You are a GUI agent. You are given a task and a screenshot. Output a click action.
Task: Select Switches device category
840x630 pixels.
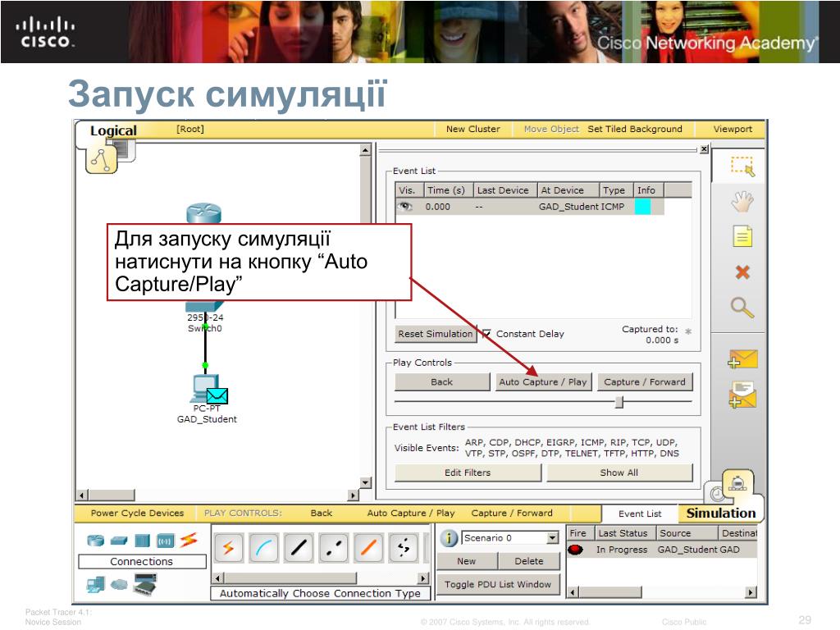[x=119, y=541]
